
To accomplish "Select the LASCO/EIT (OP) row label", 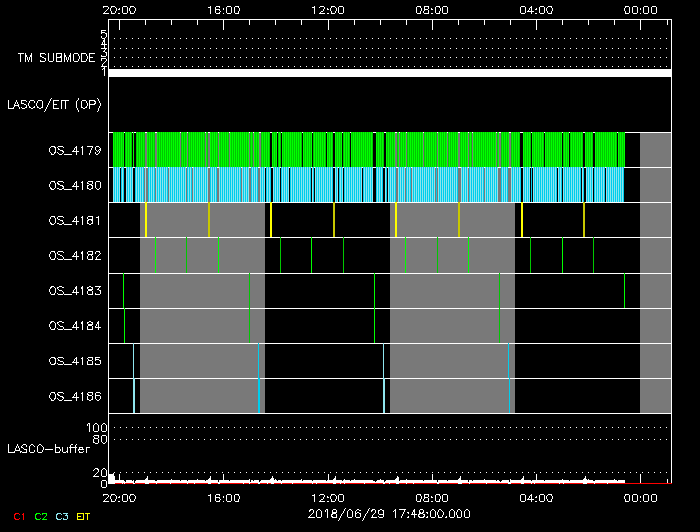I will (54, 104).
